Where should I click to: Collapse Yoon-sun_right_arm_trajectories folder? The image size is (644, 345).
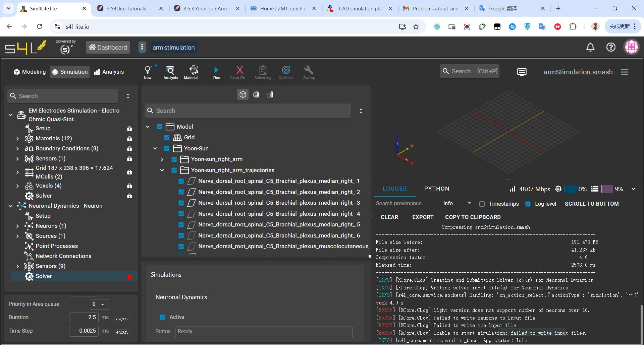[x=162, y=170]
